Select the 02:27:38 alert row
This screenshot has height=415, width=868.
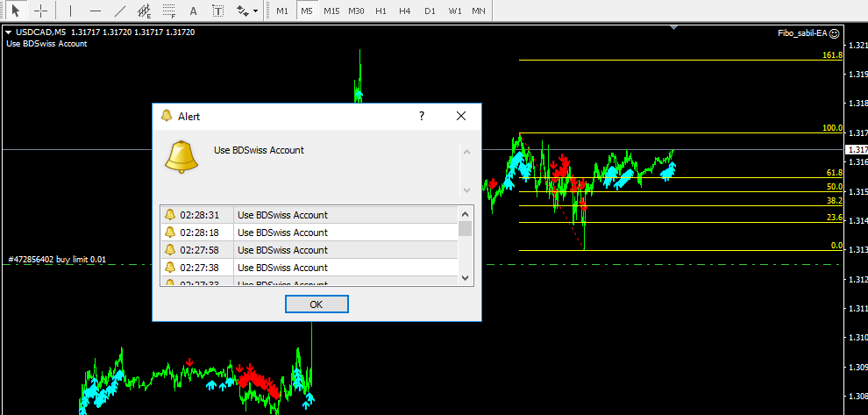(x=309, y=268)
